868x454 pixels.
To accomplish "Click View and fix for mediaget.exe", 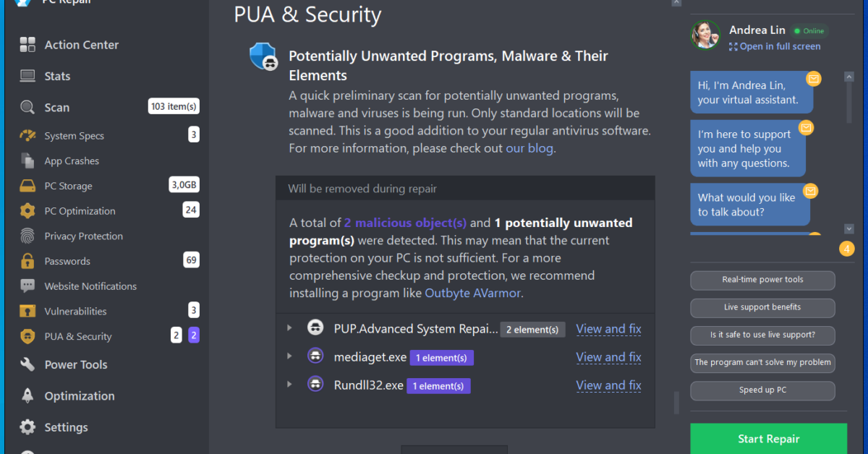I will point(608,357).
